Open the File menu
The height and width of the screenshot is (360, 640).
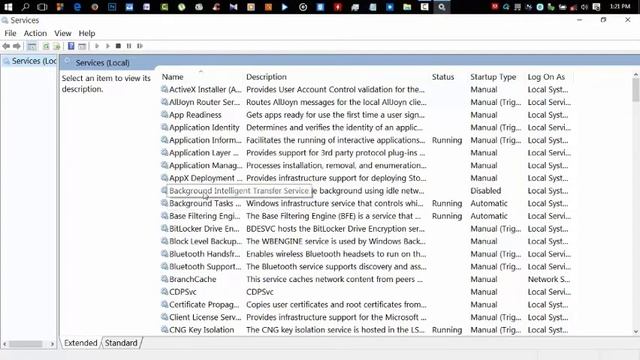(x=10, y=33)
